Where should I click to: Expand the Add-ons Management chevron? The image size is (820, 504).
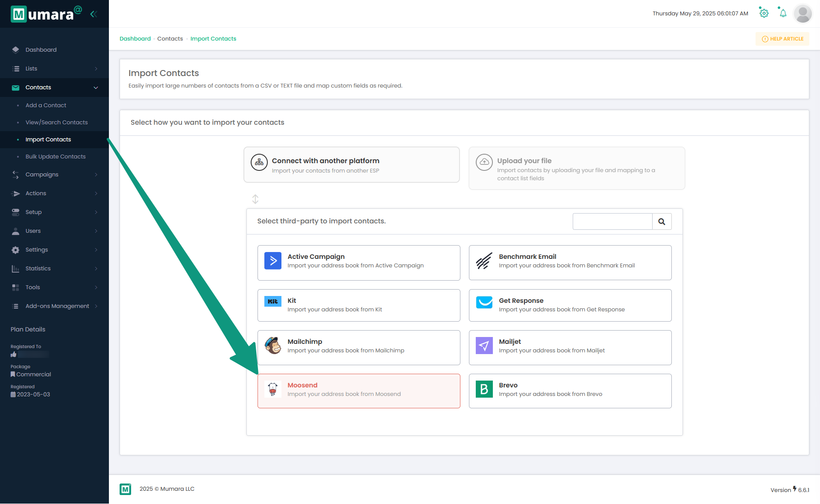[x=96, y=306]
